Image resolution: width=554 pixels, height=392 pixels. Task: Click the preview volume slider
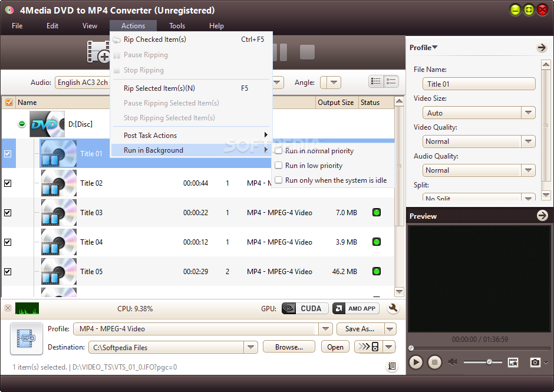point(483,362)
